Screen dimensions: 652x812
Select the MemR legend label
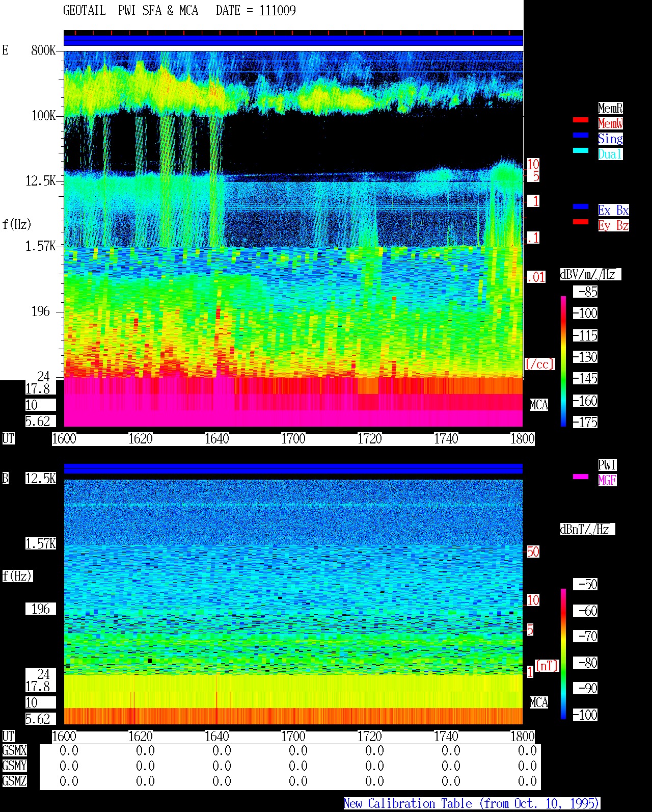tap(610, 108)
